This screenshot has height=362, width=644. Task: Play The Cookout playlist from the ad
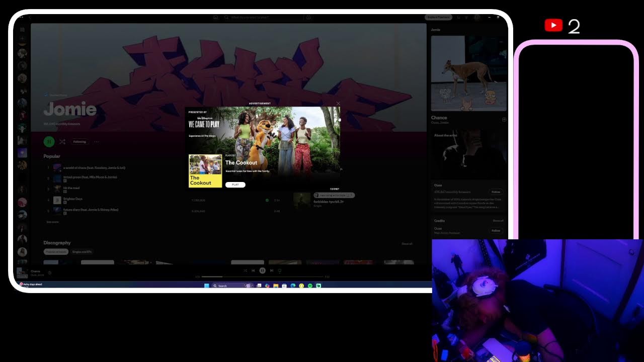point(235,185)
